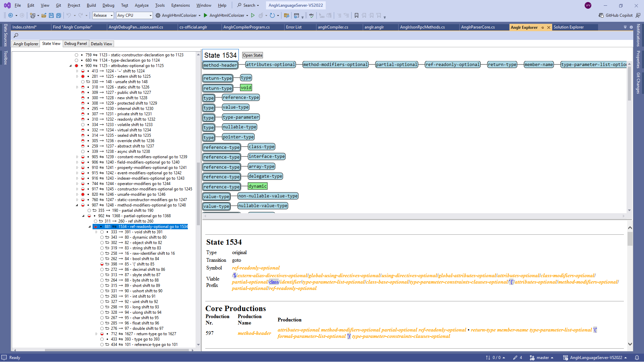
Task: Switch to the Details View tab
Action: pyautogui.click(x=101, y=44)
